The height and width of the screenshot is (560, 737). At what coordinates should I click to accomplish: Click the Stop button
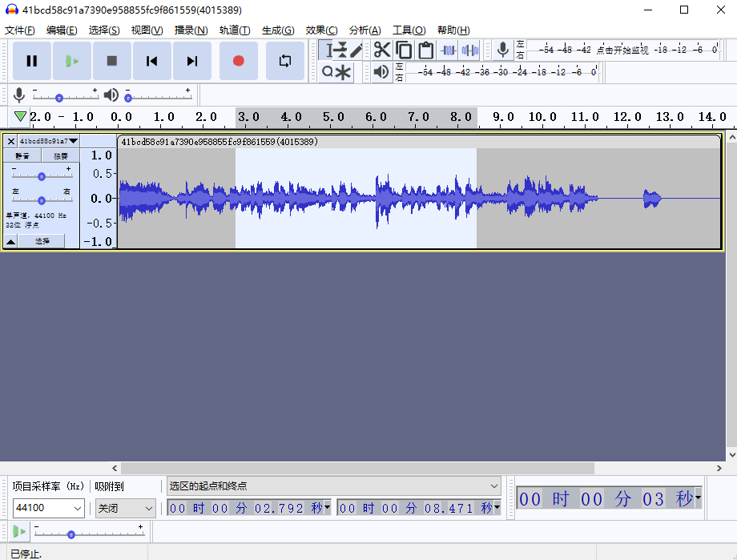(112, 61)
